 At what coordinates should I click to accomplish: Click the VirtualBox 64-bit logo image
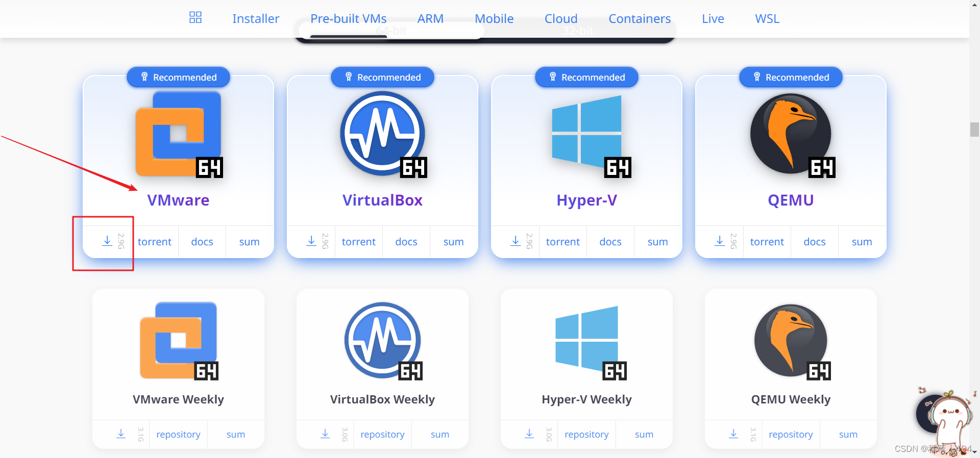click(x=383, y=134)
